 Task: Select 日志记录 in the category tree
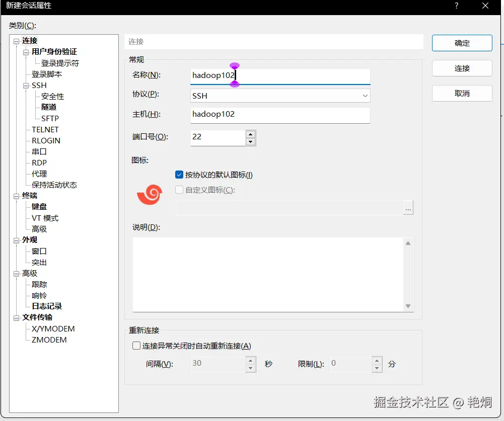pyautogui.click(x=46, y=306)
